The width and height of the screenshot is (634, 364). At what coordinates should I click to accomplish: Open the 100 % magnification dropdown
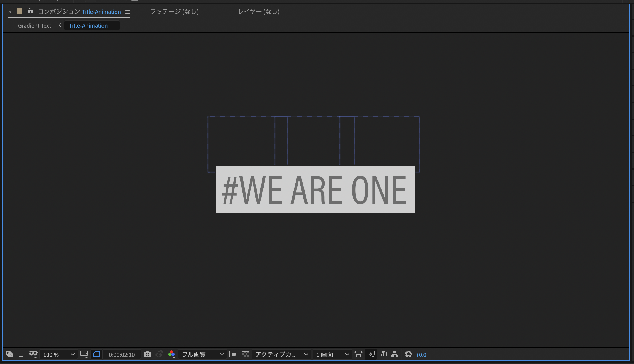(59, 355)
